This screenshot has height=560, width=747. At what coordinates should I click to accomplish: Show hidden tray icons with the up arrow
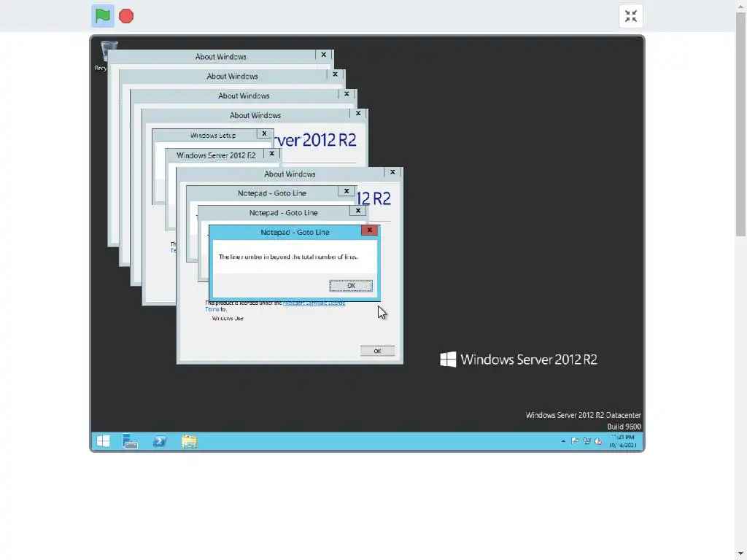[563, 441]
